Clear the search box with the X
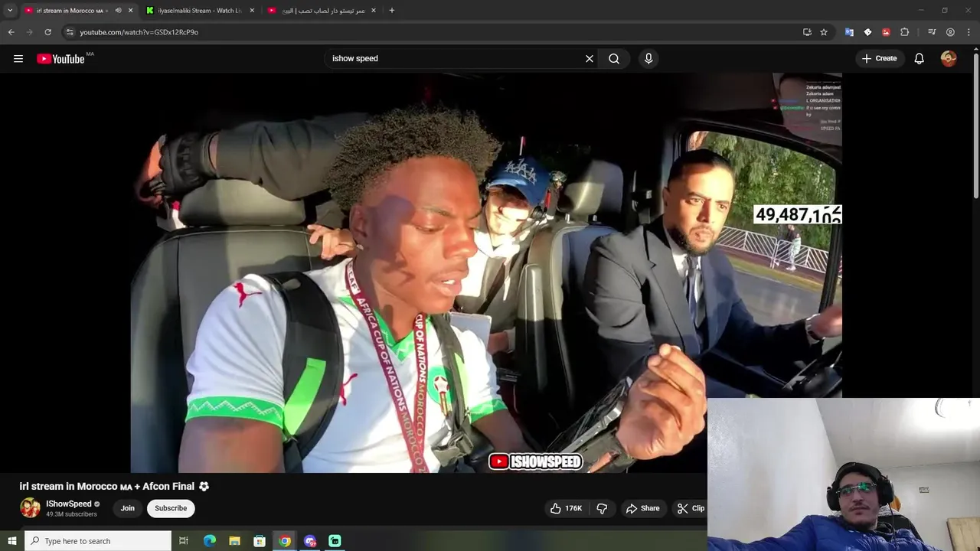The image size is (980, 551). tap(590, 58)
